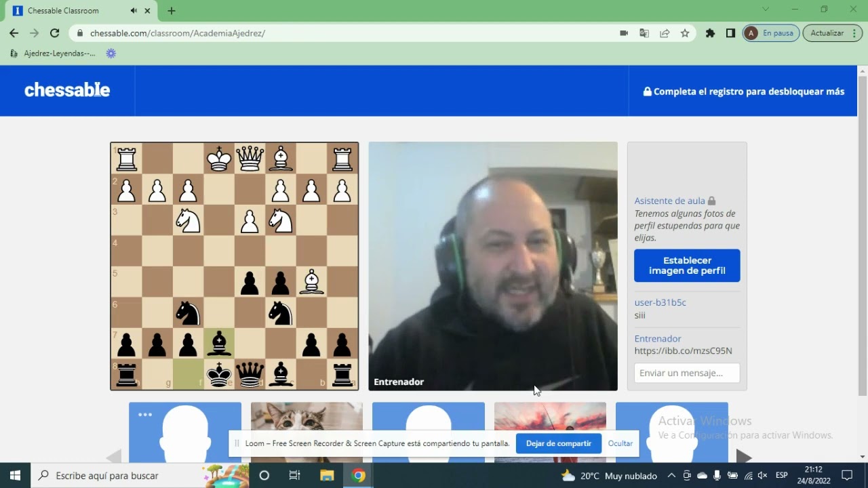Pick the white bishop attacking on b5
This screenshot has height=488, width=868.
[311, 282]
